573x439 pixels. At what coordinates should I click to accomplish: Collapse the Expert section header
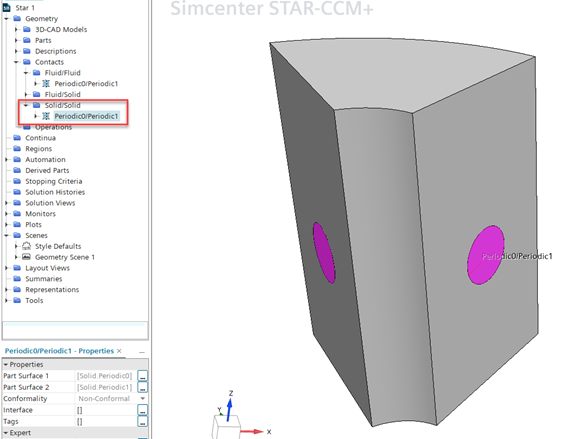(5, 433)
